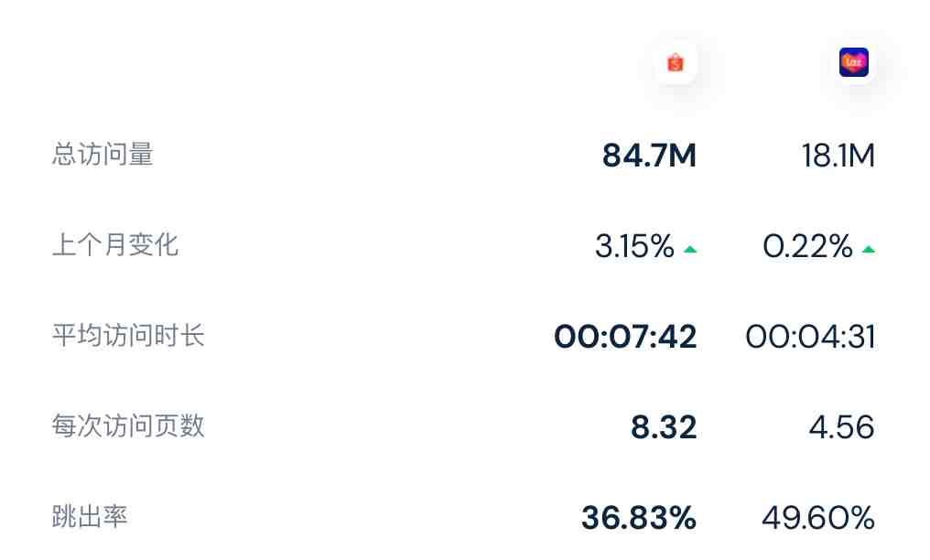The image size is (930, 560).
Task: Click Shopee pages per visit 8.32
Action: (x=664, y=427)
